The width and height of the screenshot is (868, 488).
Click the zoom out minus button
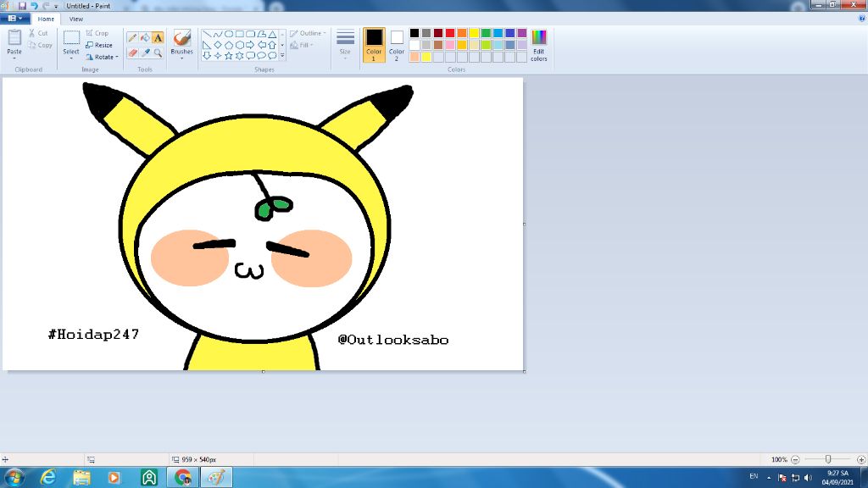tap(795, 459)
